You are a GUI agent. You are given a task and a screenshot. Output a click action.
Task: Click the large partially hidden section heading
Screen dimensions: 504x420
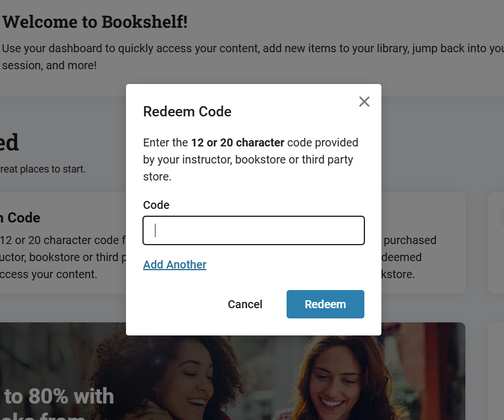pos(9,142)
